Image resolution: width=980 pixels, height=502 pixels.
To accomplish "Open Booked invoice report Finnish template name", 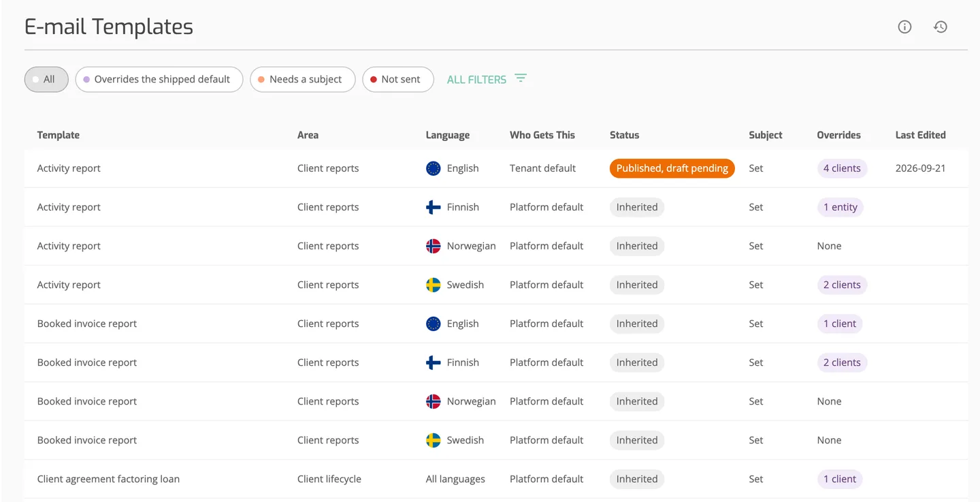I will (87, 362).
